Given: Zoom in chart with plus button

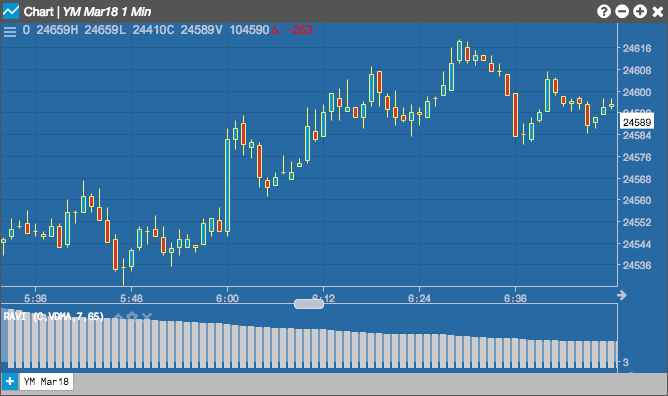Looking at the screenshot, I should tap(640, 11).
